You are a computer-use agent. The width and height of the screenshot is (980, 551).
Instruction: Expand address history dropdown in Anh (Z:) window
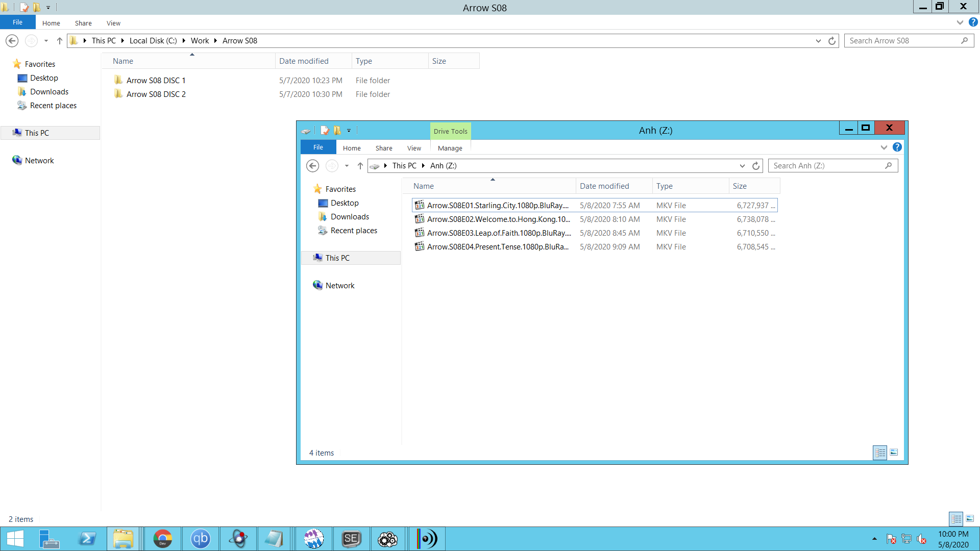pyautogui.click(x=742, y=166)
